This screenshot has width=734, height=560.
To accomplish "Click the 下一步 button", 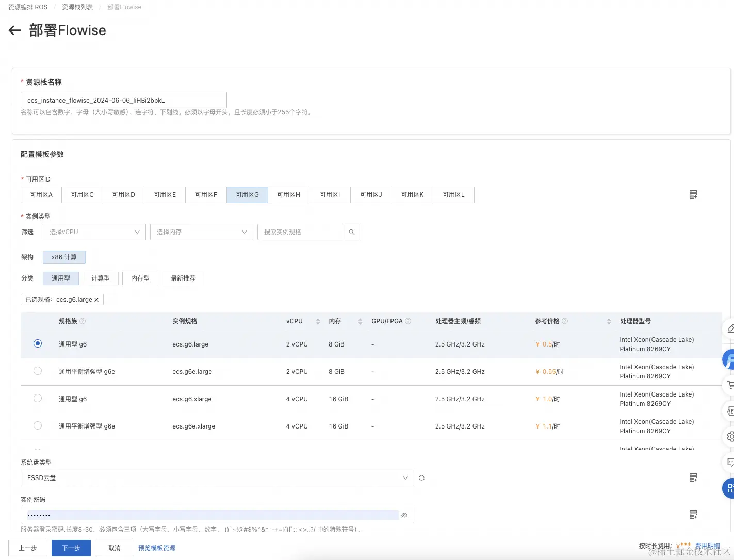I will [x=71, y=548].
